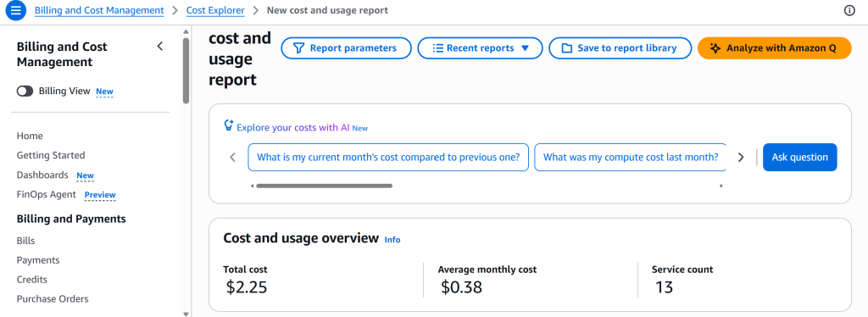Click the Preview badge beside FinOps Agent
This screenshot has height=317, width=868.
[x=100, y=195]
